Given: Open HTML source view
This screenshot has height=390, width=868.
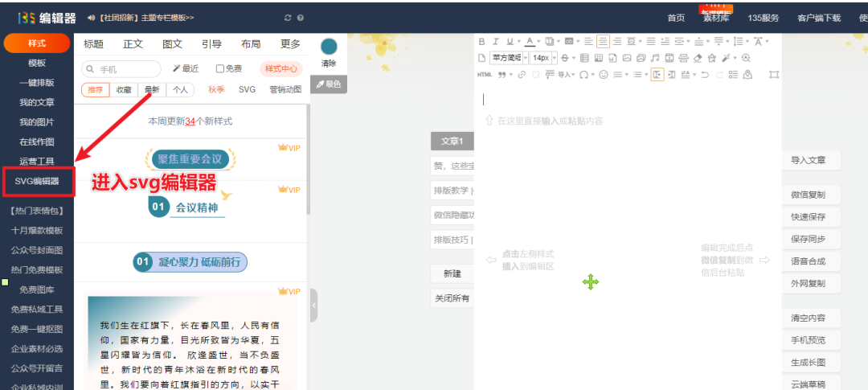Looking at the screenshot, I should pyautogui.click(x=485, y=75).
